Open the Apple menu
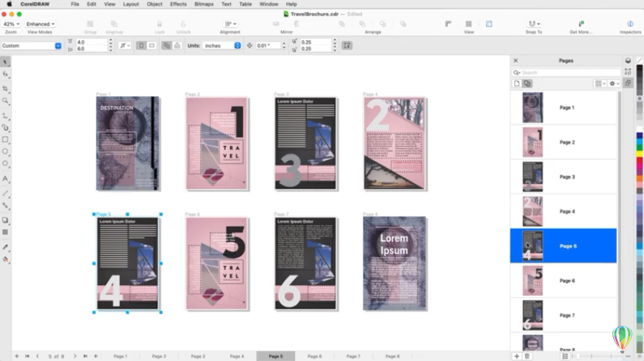 point(9,4)
